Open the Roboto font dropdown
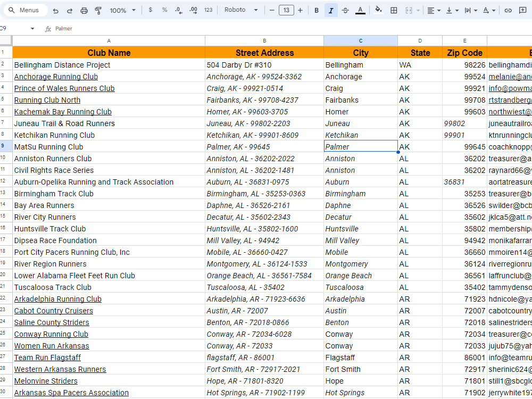Image resolution: width=532 pixels, height=399 pixels. (241, 10)
